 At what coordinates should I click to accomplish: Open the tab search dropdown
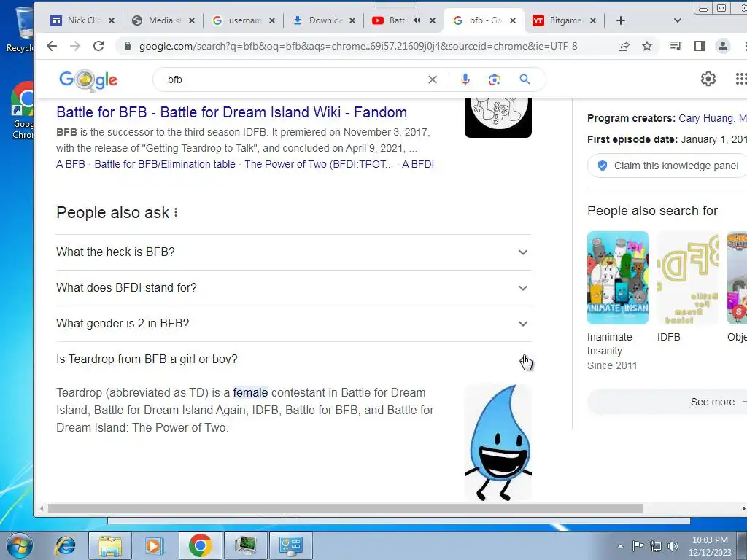tap(678, 20)
